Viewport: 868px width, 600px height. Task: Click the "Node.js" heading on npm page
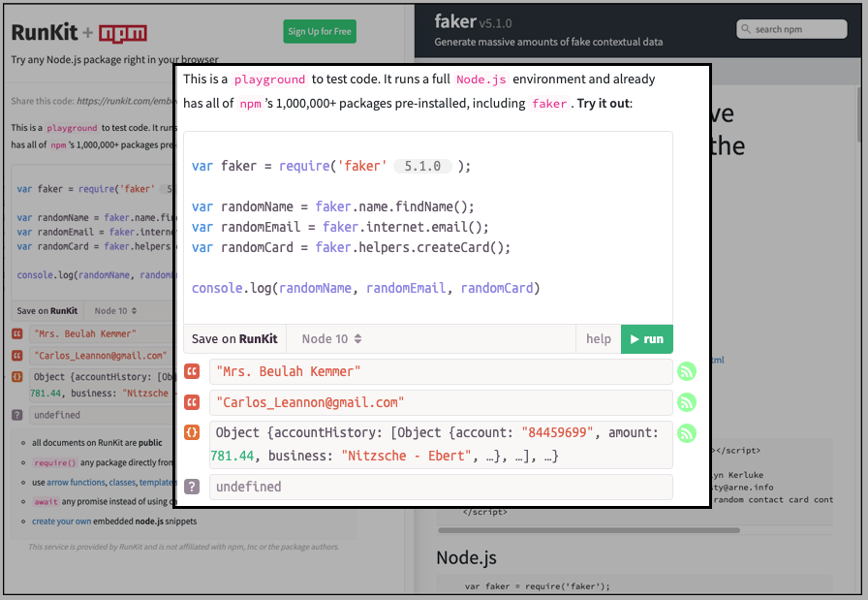pyautogui.click(x=466, y=557)
